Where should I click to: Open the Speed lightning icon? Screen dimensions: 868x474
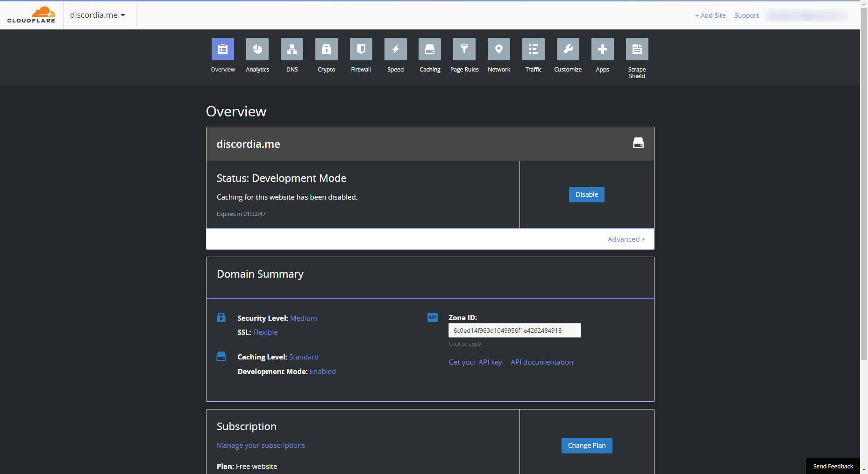pyautogui.click(x=396, y=49)
